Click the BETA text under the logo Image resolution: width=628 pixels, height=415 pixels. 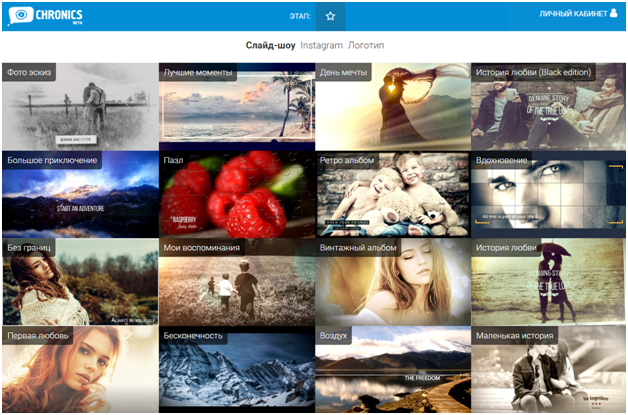click(x=77, y=23)
